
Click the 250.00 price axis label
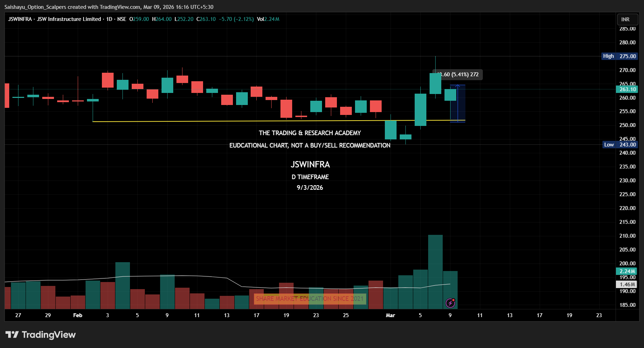(627, 125)
